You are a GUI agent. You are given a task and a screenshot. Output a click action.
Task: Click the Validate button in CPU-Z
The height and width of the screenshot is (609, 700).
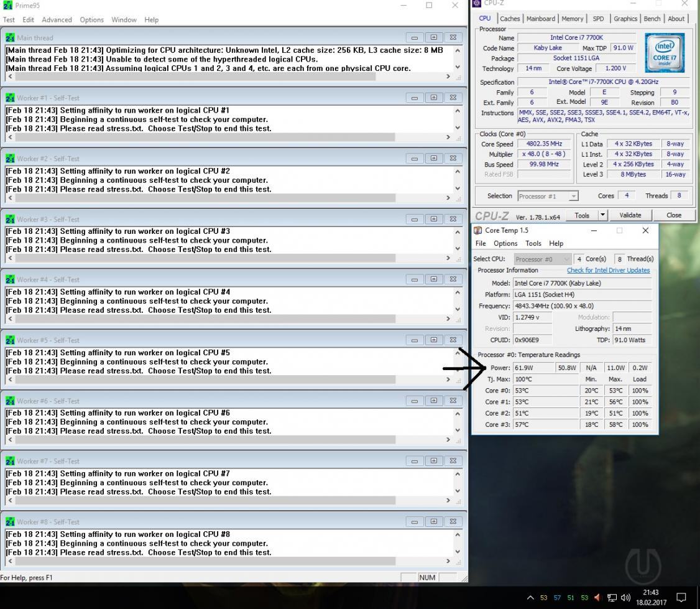(x=630, y=215)
